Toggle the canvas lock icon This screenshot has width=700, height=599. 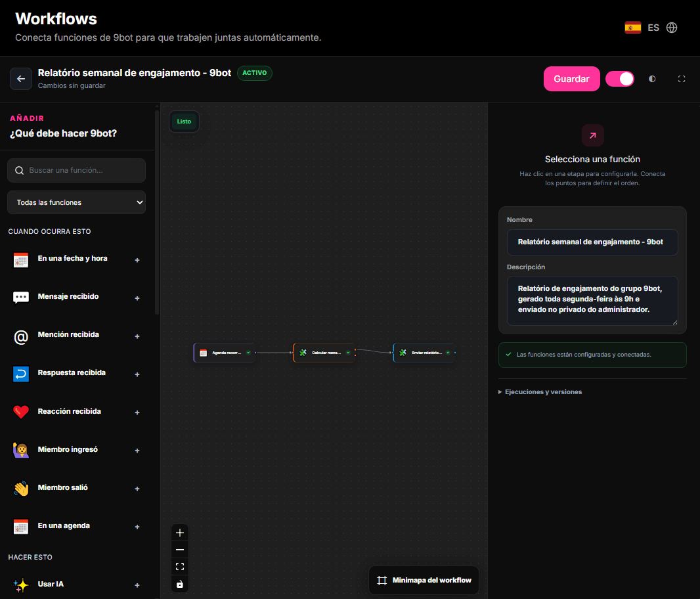(180, 585)
